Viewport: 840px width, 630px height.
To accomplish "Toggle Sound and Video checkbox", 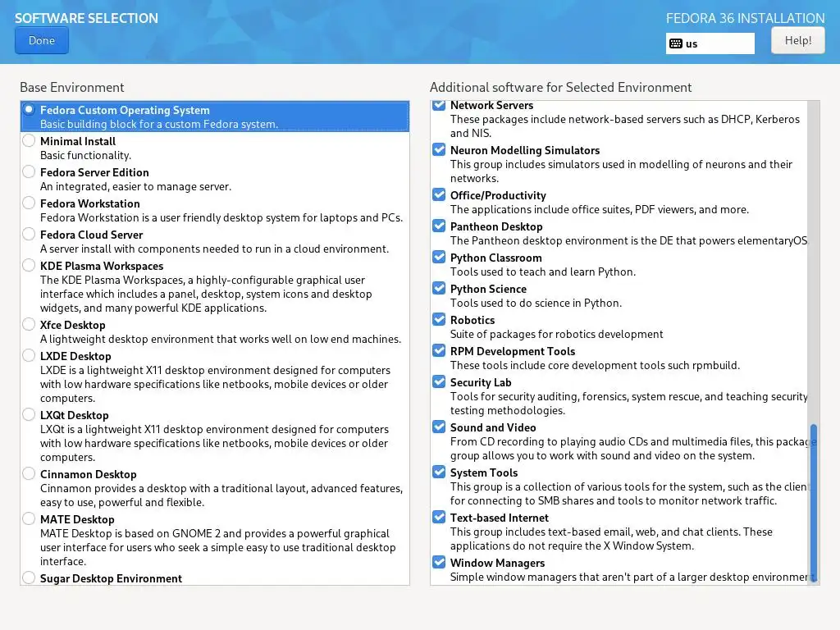I will point(439,427).
